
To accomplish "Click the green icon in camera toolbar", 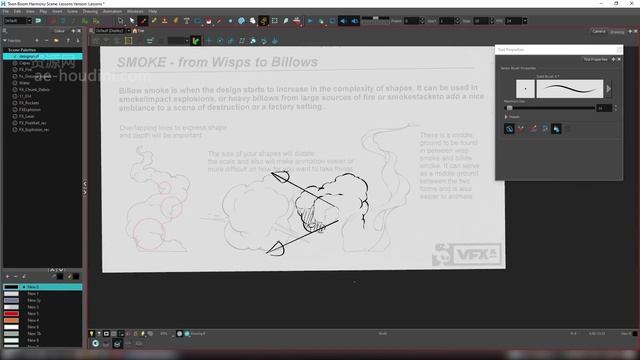I will point(196,40).
